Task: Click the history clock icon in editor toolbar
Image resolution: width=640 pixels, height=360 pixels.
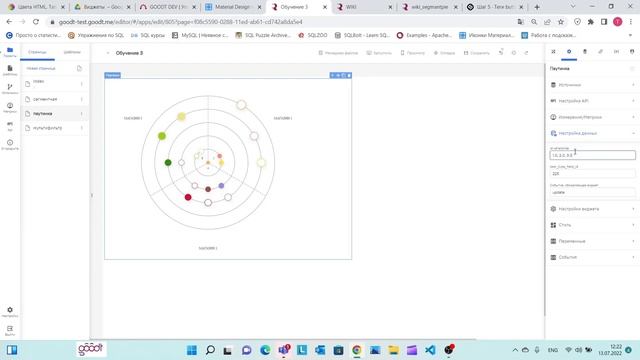Action: point(513,53)
